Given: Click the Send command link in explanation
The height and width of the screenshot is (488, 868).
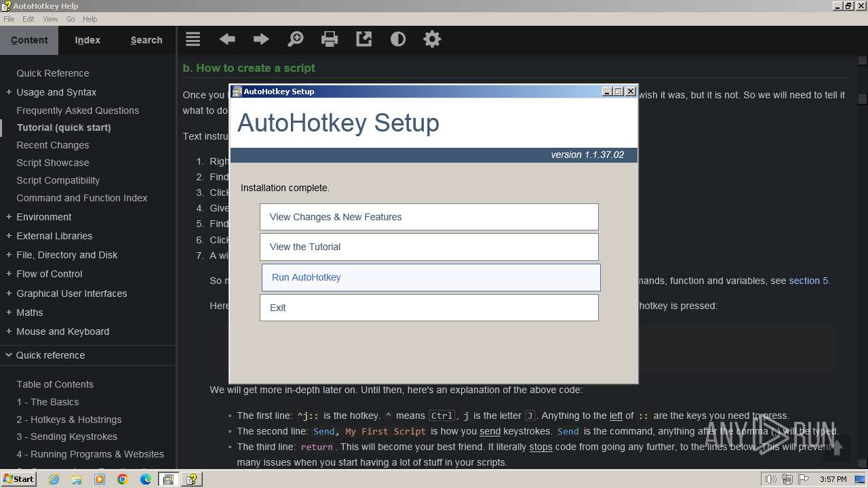Looking at the screenshot, I should pos(568,431).
